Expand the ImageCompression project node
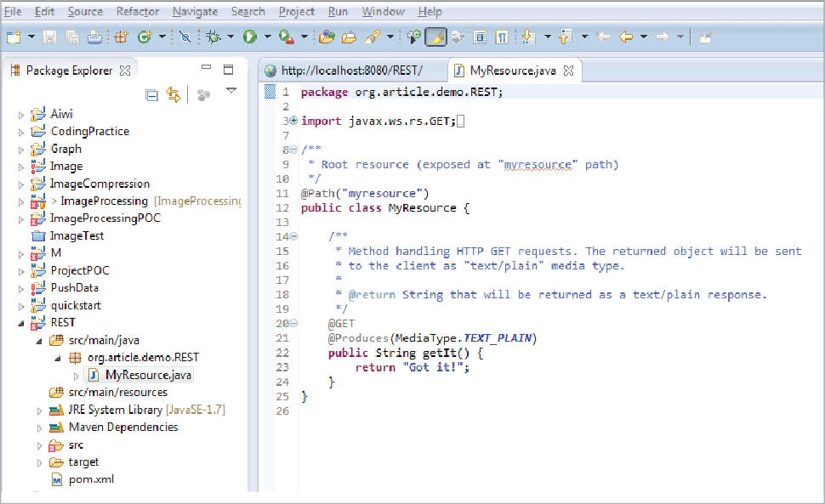This screenshot has width=825, height=504. coord(21,184)
